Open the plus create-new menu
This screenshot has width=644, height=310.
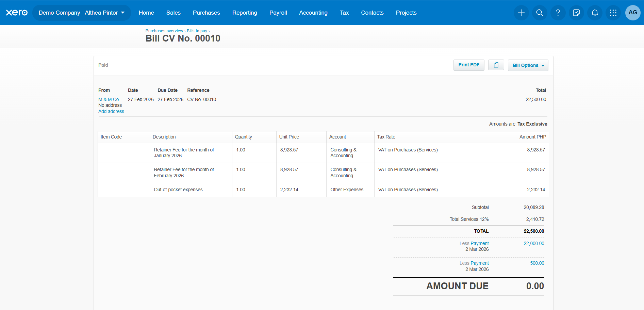521,13
